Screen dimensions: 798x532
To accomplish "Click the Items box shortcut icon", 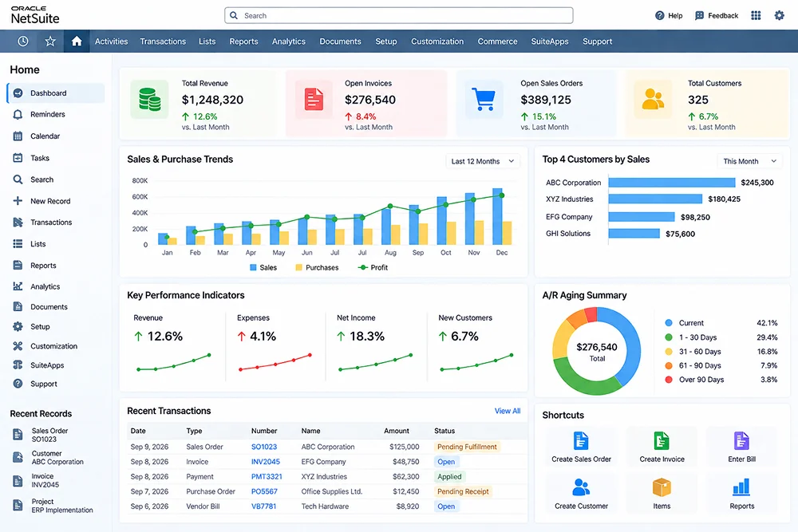I will tap(662, 487).
